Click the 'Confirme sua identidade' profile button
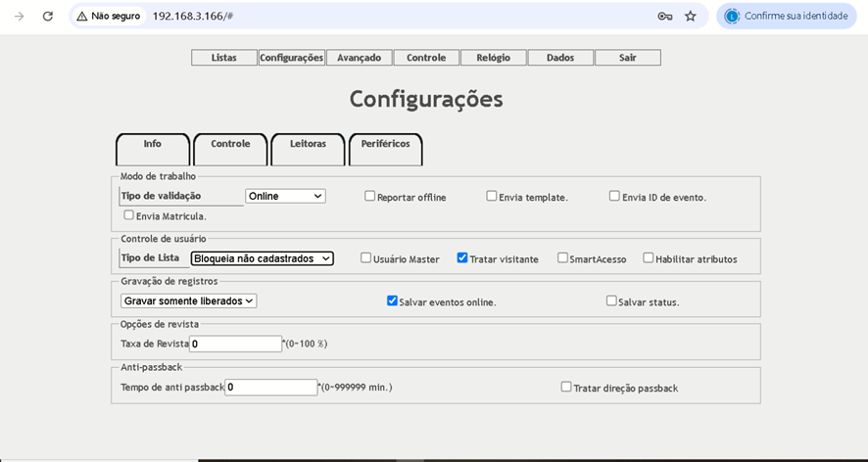The image size is (868, 462). [x=787, y=16]
